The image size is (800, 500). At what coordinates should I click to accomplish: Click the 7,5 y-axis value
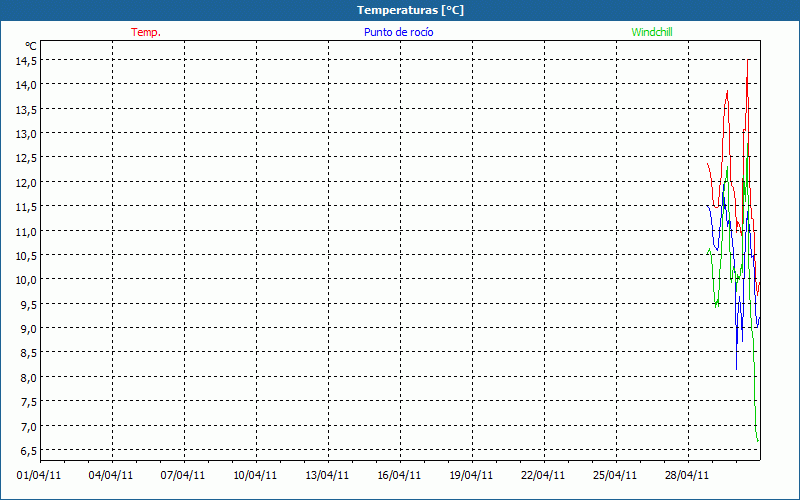29,402
